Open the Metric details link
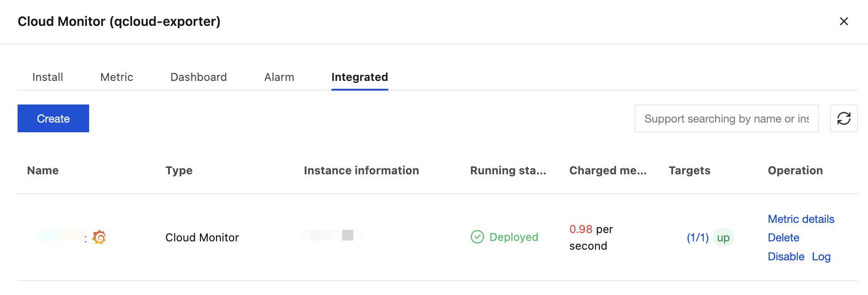Viewport: 868px width, 295px height. pyautogui.click(x=801, y=219)
